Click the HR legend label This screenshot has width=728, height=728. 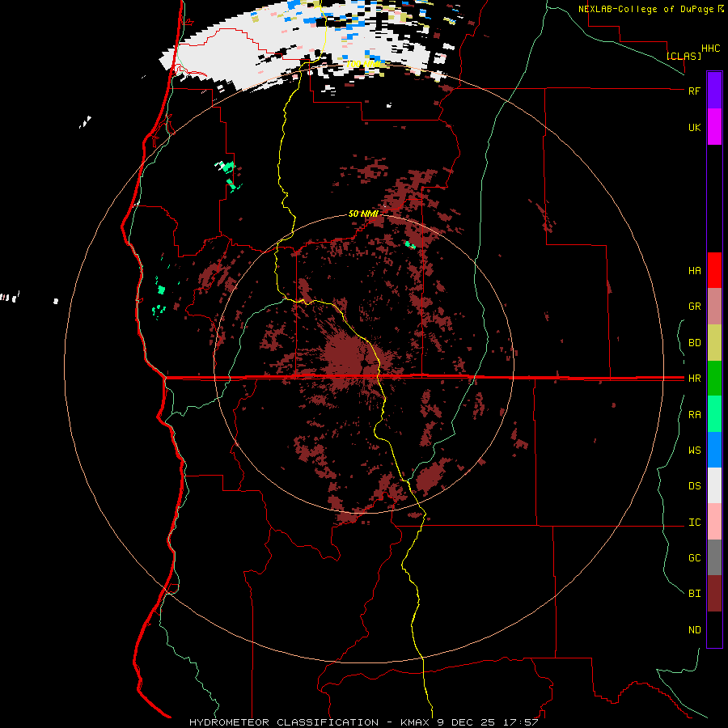point(694,379)
